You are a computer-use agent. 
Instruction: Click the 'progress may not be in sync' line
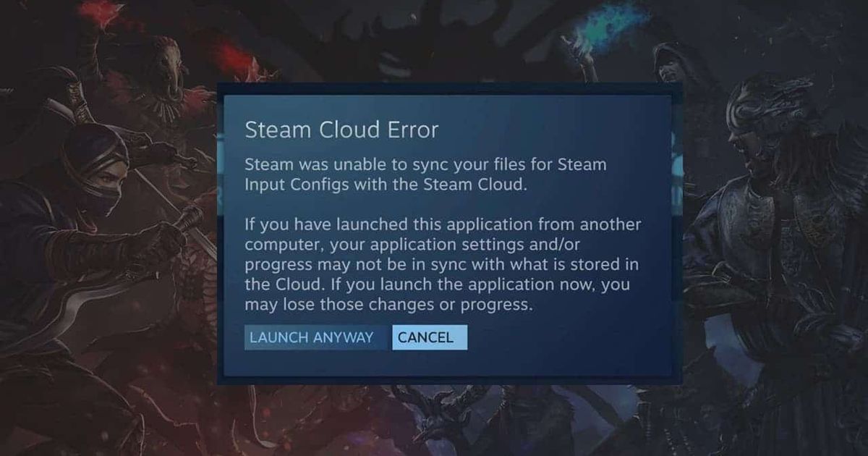click(442, 264)
